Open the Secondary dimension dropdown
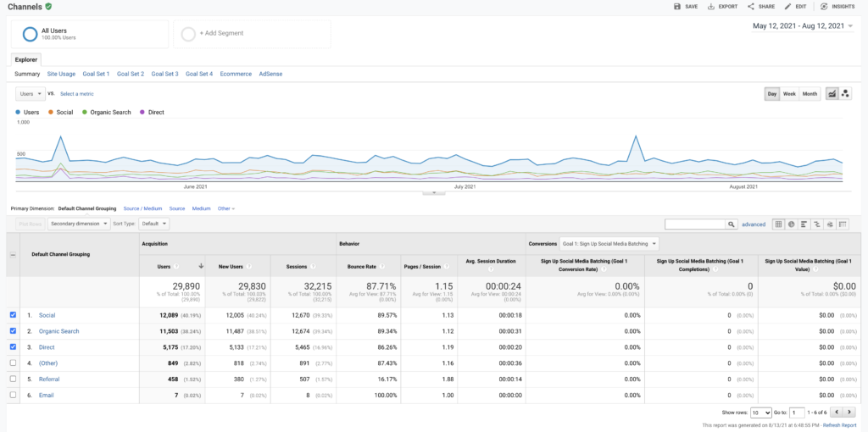868x432 pixels. (x=79, y=224)
